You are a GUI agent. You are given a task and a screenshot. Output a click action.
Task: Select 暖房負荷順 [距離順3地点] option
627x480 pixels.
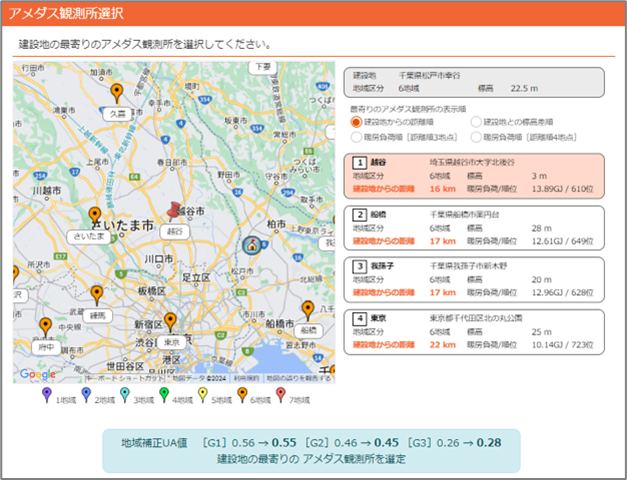[356, 137]
